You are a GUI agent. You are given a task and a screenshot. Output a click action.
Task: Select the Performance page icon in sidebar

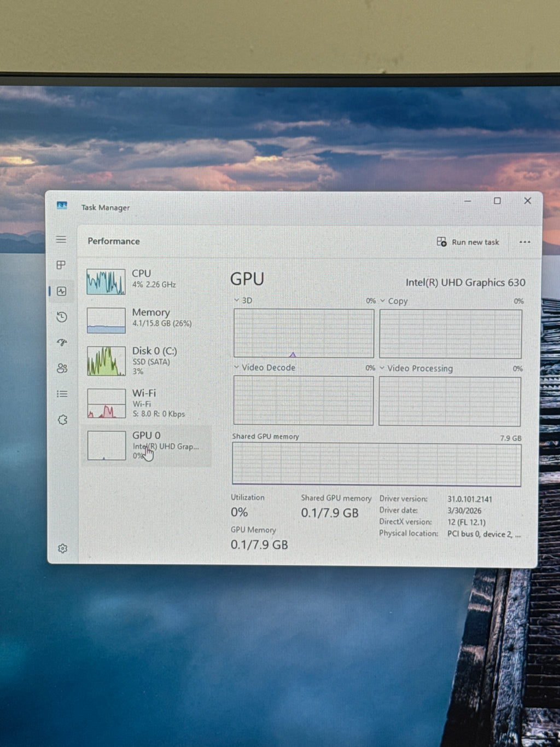coord(62,291)
